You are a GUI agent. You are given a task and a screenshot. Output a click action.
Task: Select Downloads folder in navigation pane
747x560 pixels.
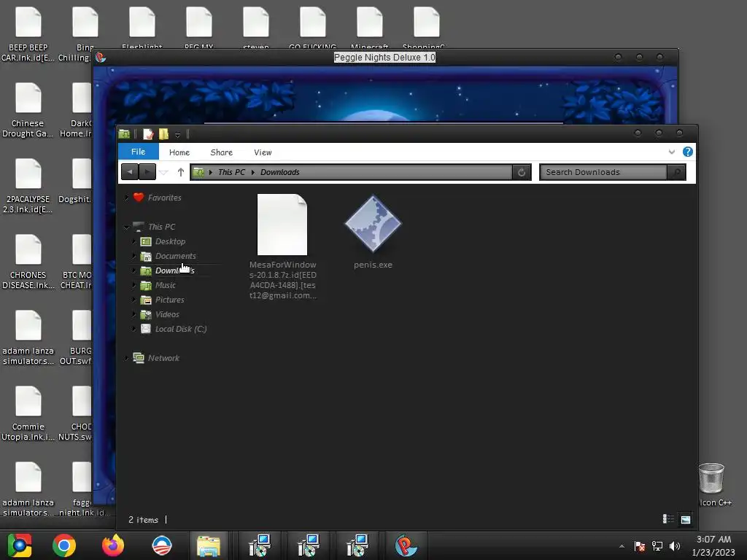(x=174, y=271)
